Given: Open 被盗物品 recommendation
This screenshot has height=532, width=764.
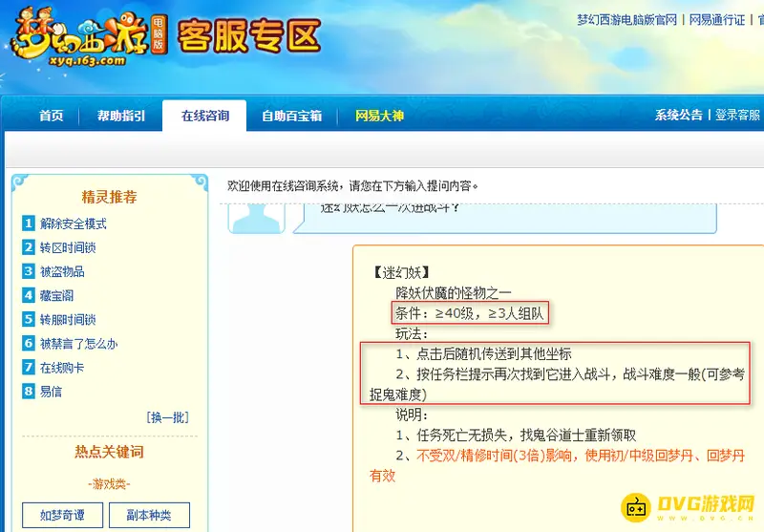Looking at the screenshot, I should pos(62,271).
